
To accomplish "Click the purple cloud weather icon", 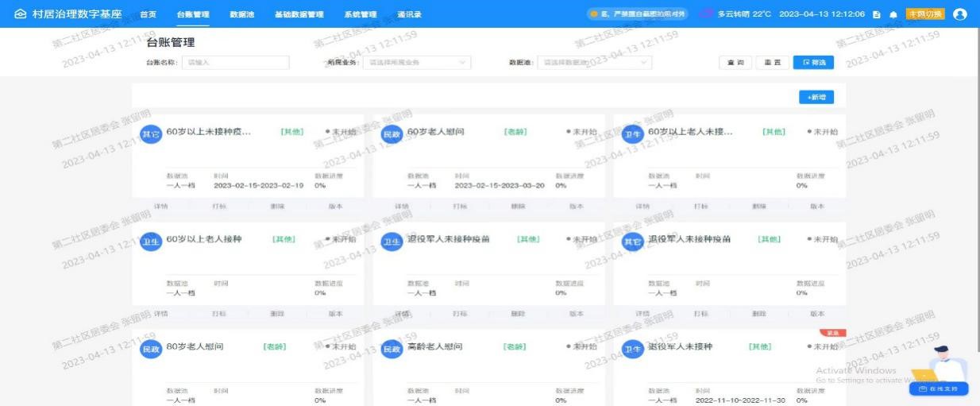I will [x=707, y=14].
